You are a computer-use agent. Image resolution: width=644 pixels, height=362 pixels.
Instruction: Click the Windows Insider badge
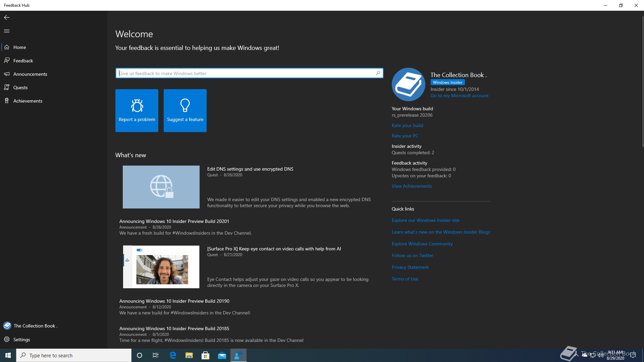448,82
